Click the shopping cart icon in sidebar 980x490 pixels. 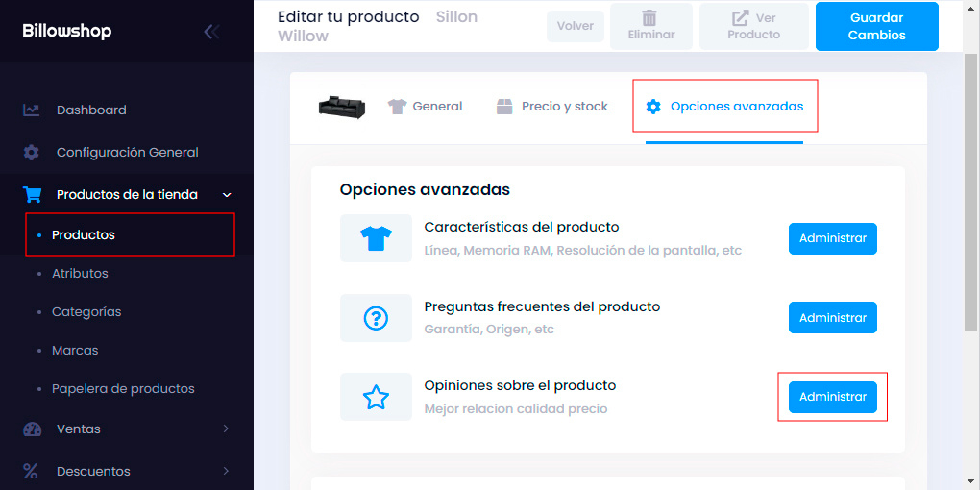click(x=32, y=195)
